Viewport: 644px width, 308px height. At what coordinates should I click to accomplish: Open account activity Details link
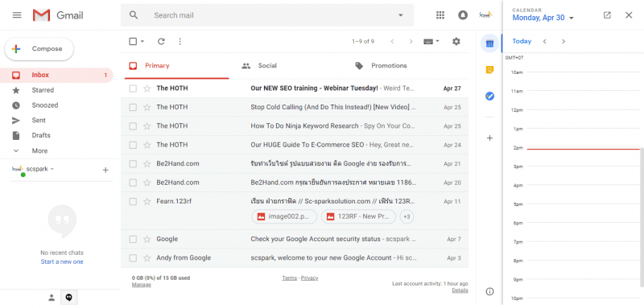pos(460,290)
